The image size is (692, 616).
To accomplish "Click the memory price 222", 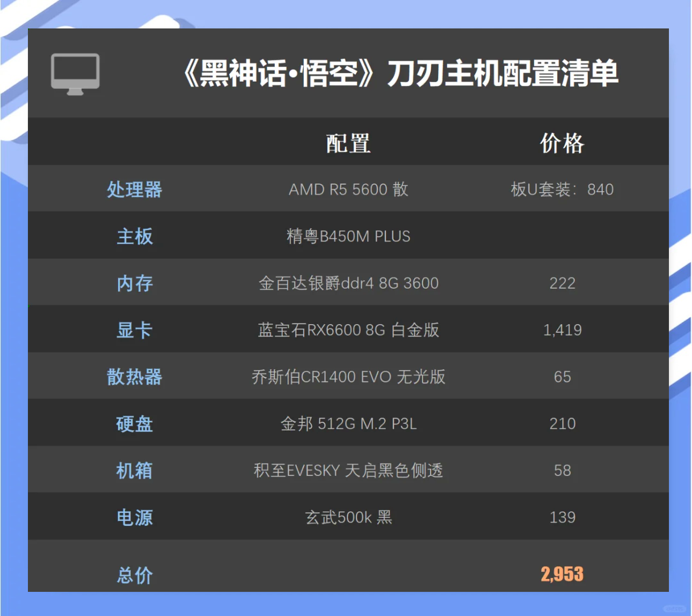I will [562, 283].
